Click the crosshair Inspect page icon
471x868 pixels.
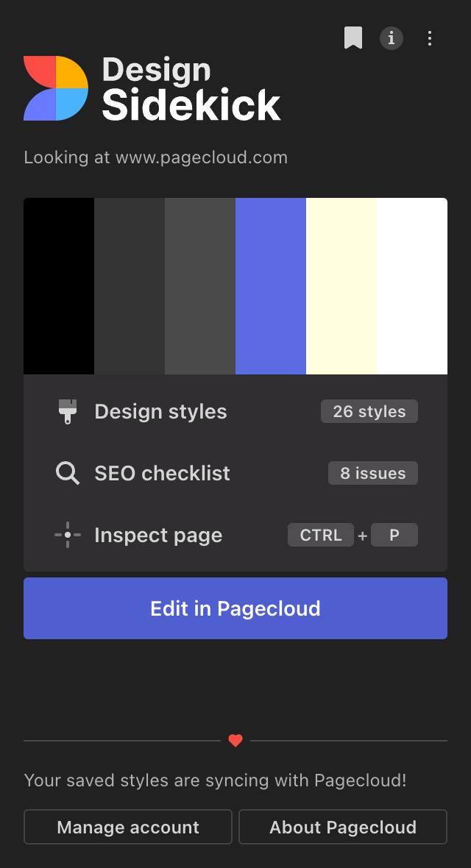68,535
